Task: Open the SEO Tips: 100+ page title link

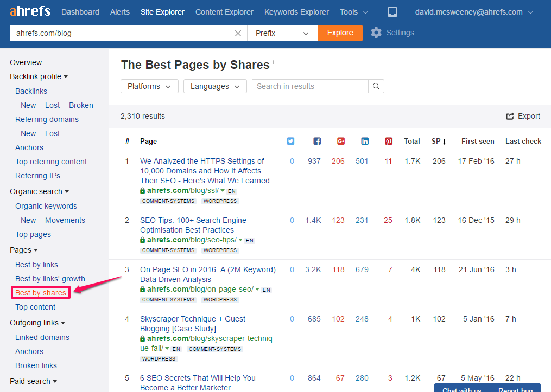Action: (193, 226)
